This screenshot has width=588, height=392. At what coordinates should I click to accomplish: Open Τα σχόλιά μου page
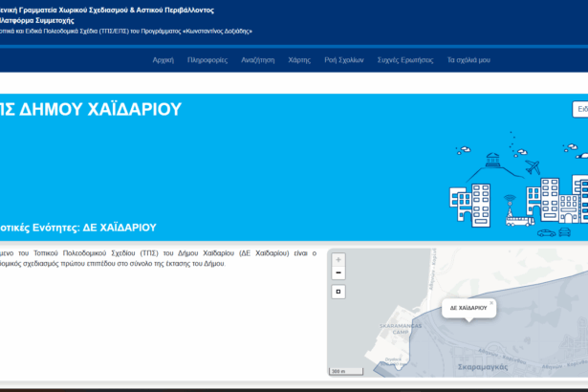point(468,59)
